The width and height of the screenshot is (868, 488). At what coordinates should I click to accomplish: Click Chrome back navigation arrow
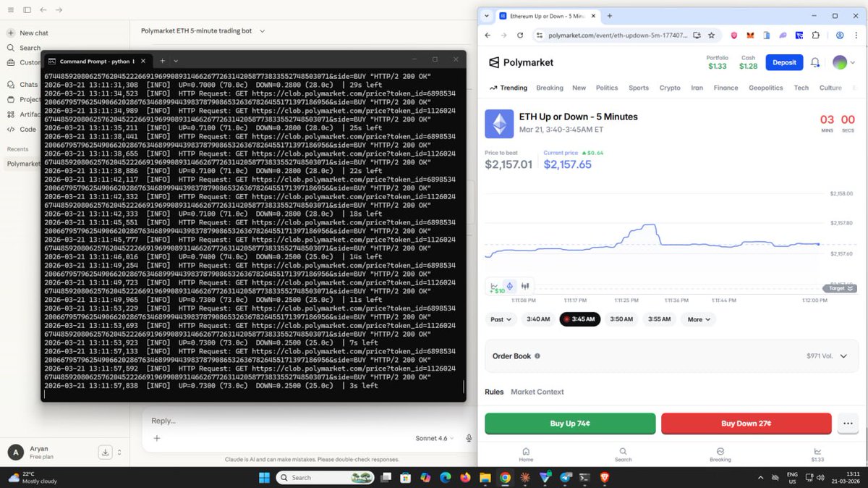[x=488, y=35]
